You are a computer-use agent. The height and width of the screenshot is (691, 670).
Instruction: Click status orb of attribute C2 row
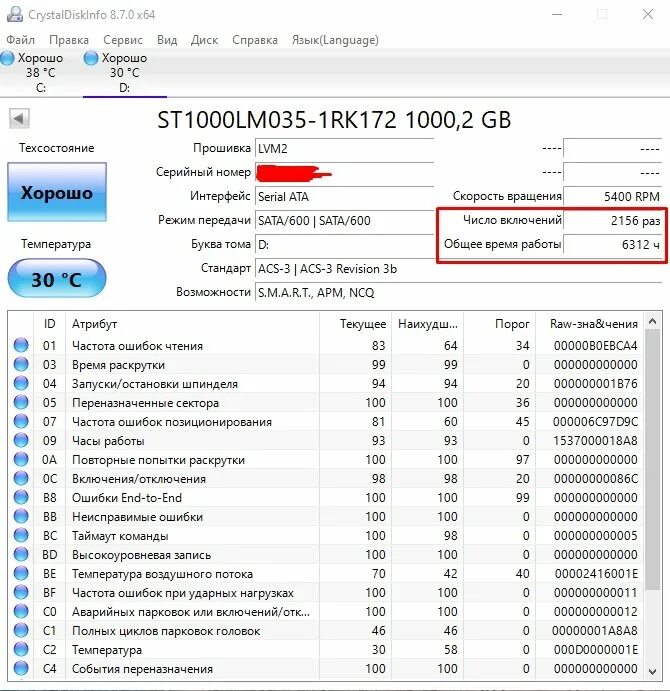click(x=21, y=649)
